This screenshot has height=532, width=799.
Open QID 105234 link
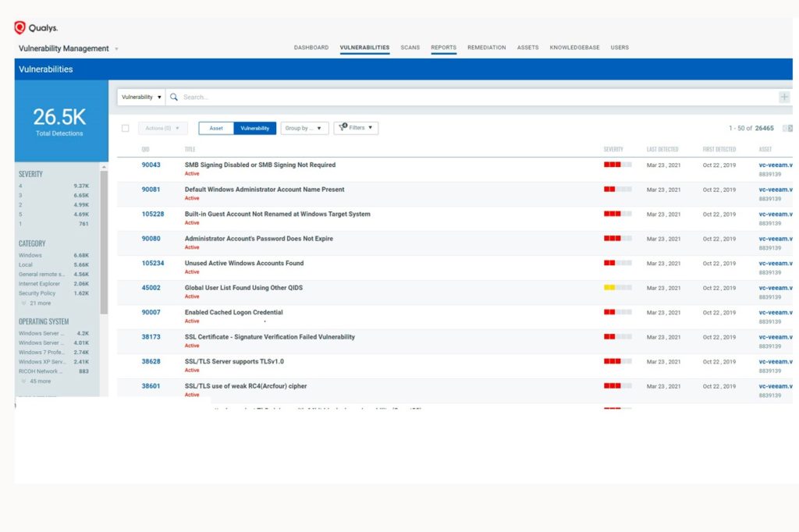click(x=153, y=263)
